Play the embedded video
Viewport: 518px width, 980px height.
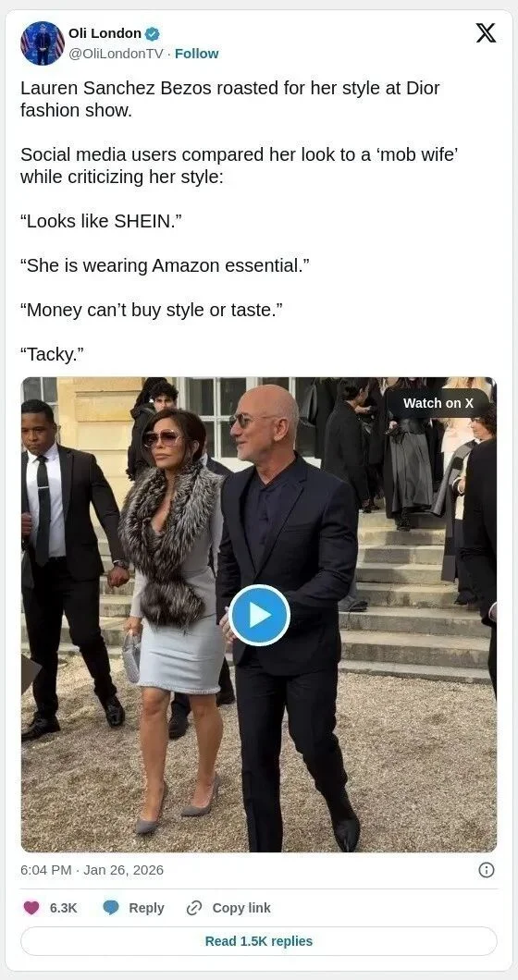[259, 615]
